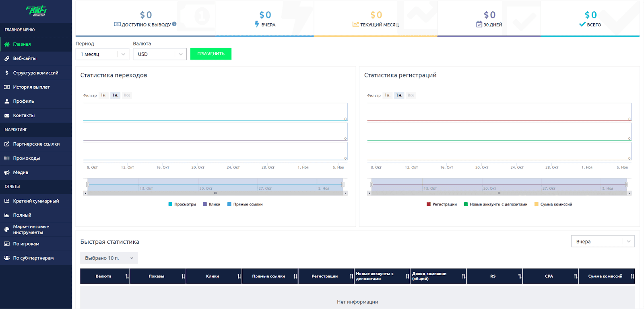Open the Валюта dropdown showing USD

pyautogui.click(x=159, y=54)
